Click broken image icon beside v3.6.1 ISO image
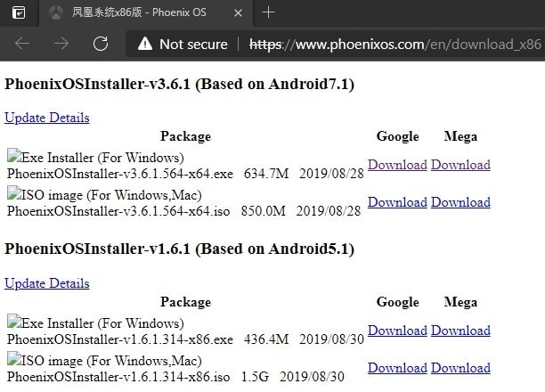The height and width of the screenshot is (392, 545). pyautogui.click(x=14, y=193)
